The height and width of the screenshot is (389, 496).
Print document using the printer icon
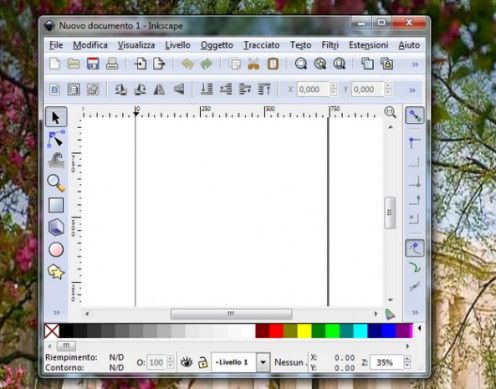pyautogui.click(x=112, y=63)
